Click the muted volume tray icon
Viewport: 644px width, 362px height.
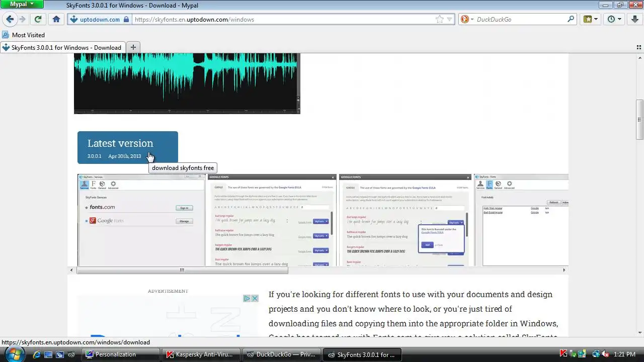point(605,354)
